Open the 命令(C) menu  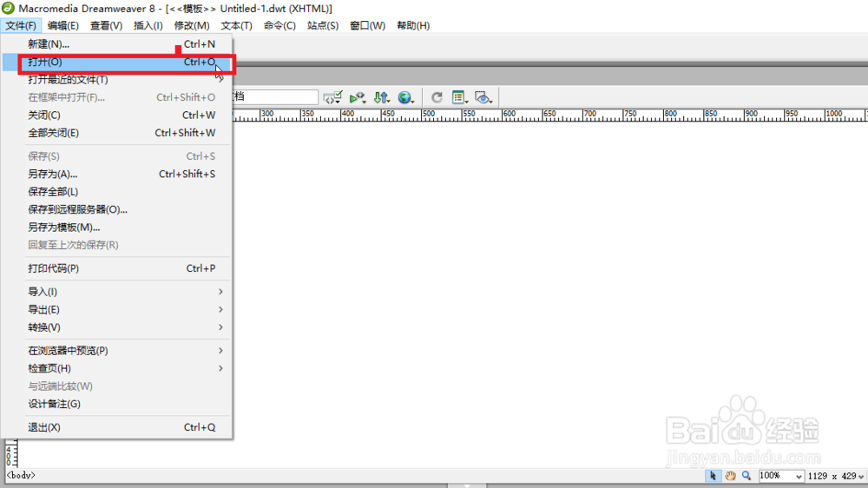279,25
